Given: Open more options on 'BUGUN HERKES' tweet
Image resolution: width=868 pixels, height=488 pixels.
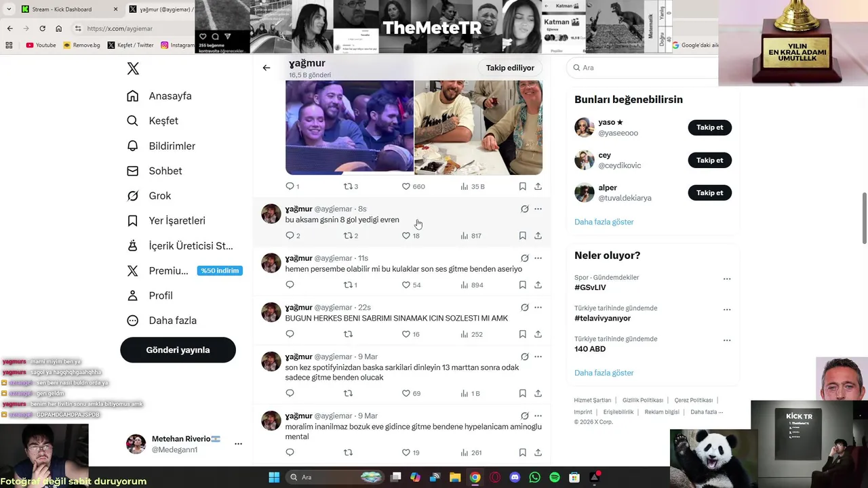Looking at the screenshot, I should 538,307.
